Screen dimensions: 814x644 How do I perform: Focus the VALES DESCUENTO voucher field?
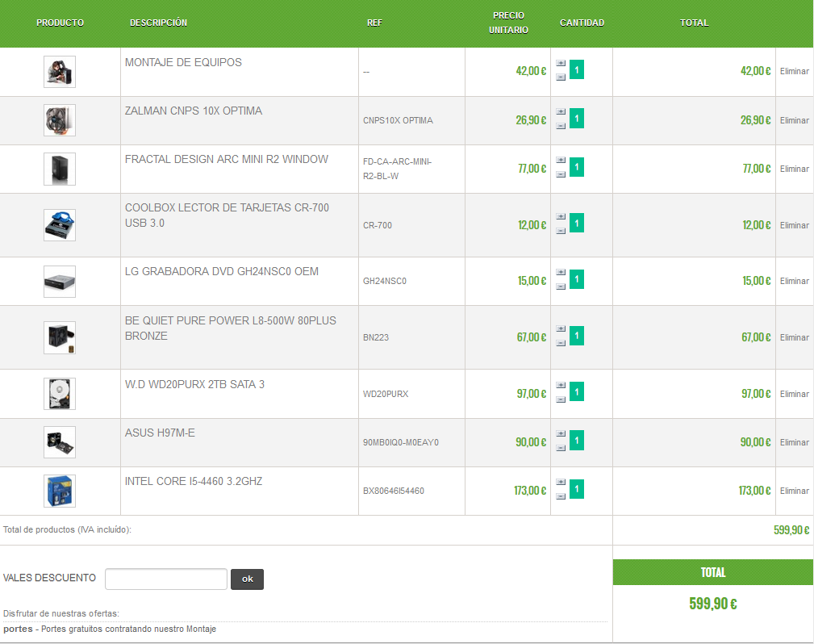[x=166, y=579]
